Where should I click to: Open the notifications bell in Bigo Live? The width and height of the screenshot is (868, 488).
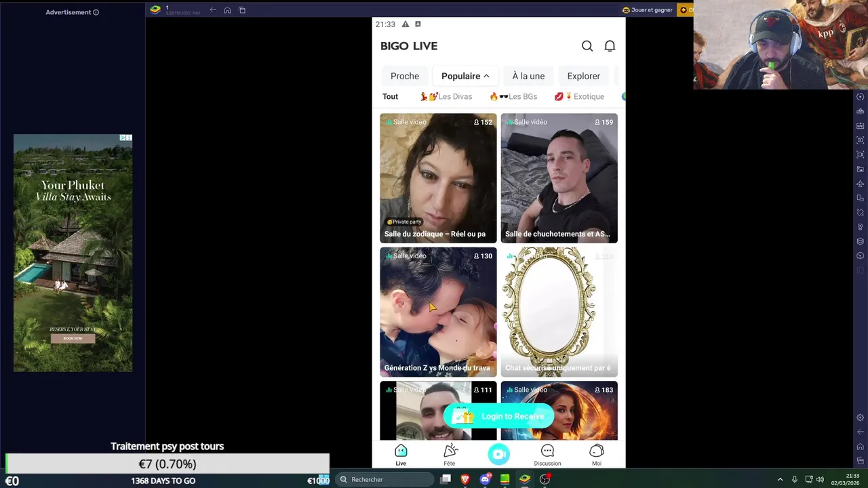coord(610,46)
